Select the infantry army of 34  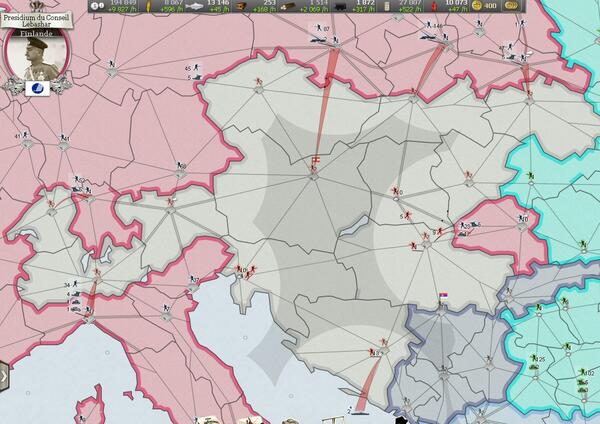coord(72,284)
